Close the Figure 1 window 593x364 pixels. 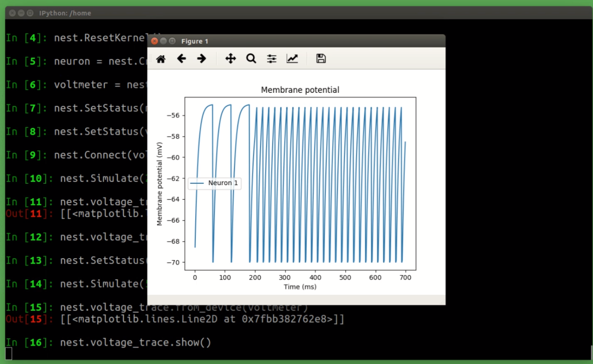pos(154,41)
